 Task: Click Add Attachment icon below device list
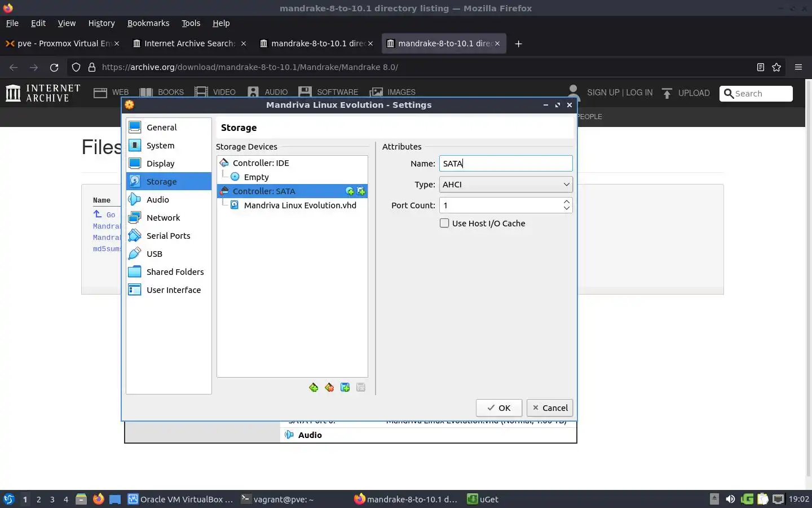coord(345,387)
